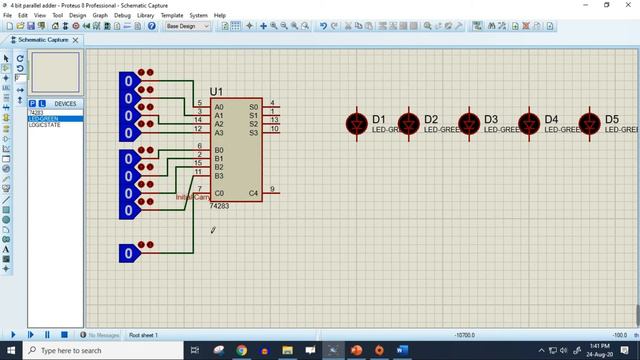
Task: Click the Home Page toolbar icon
Action: click(x=55, y=26)
